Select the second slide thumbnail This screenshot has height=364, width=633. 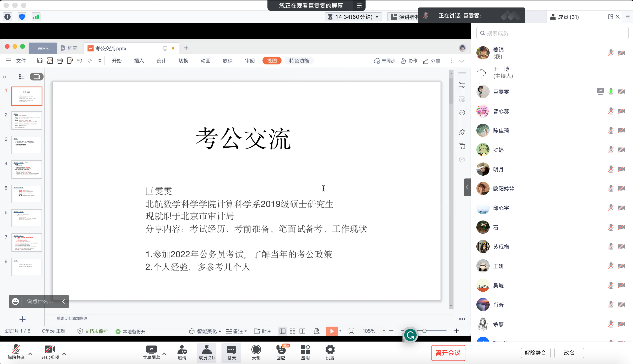[27, 120]
